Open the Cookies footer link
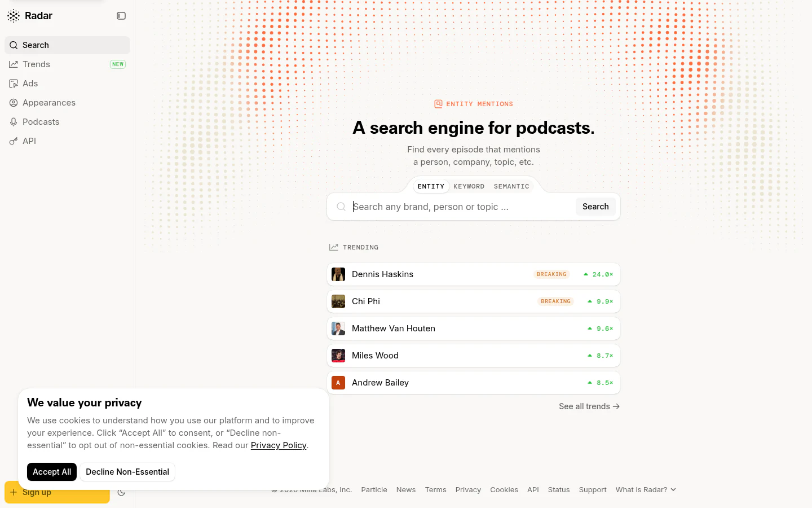Image resolution: width=812 pixels, height=508 pixels. coord(504,490)
